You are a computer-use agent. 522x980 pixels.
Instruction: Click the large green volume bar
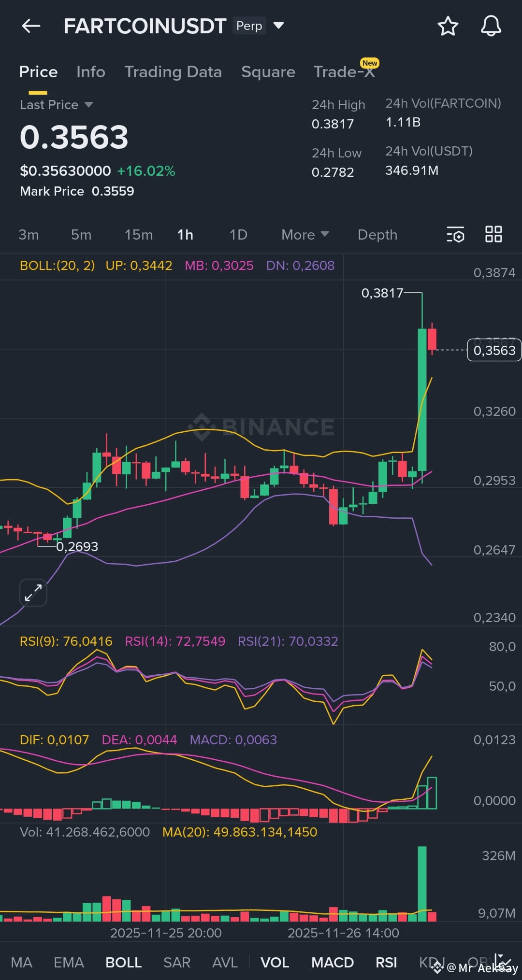point(422,884)
